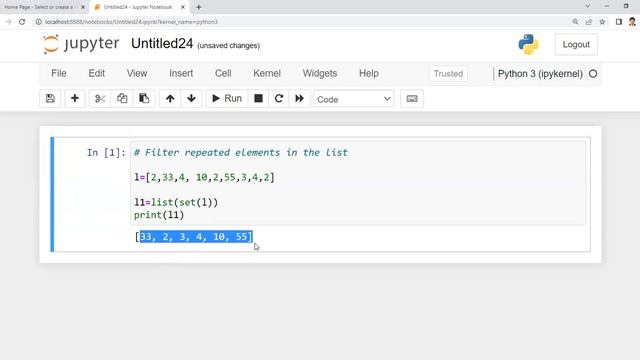640x360 pixels.
Task: Close the Untitled24 Jupyter Notebook tab
Action: (183, 7)
